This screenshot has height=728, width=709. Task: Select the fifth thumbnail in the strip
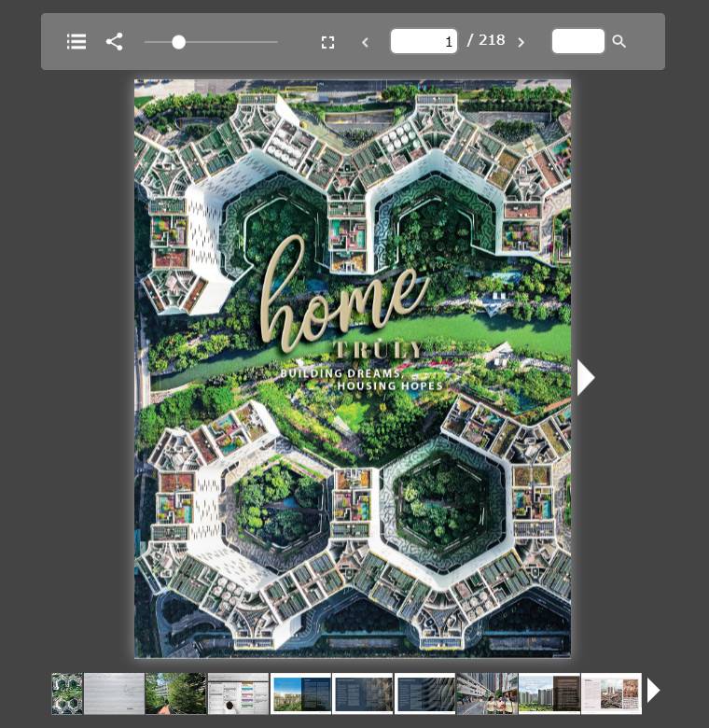tap(300, 693)
